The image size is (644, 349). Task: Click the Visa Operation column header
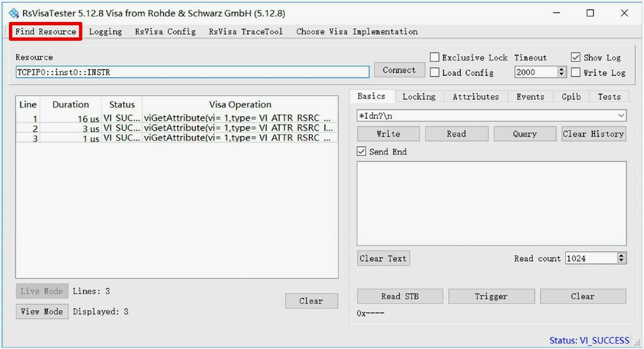coord(240,105)
